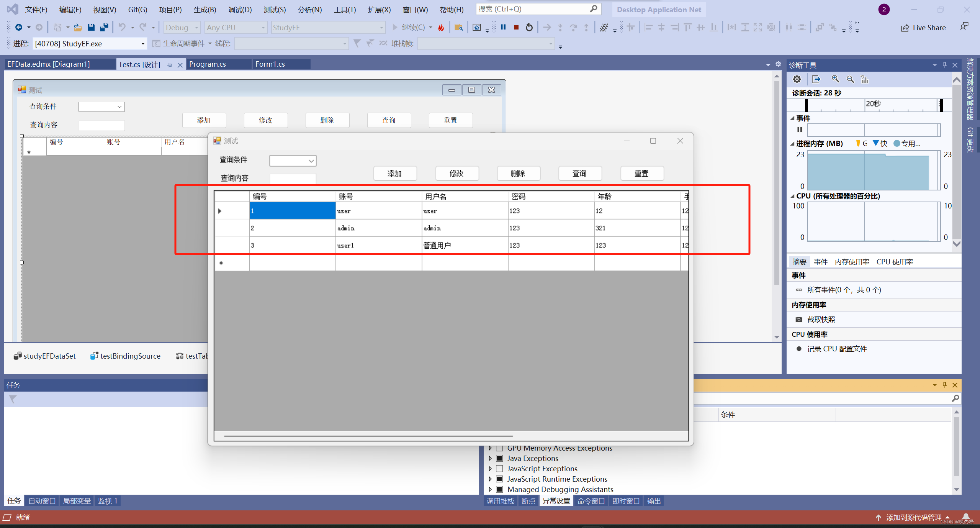Switch to the Program.cs tab
The width and height of the screenshot is (980, 528).
click(x=208, y=64)
